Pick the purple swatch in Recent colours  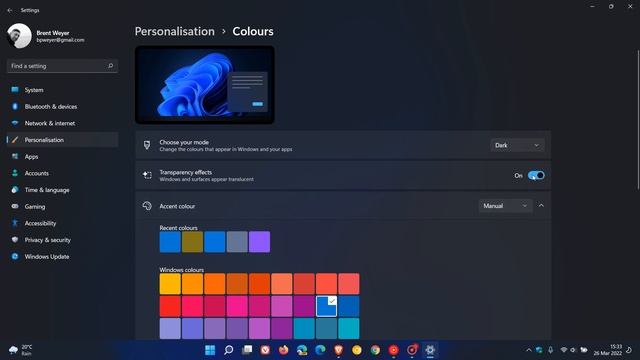[x=260, y=242]
